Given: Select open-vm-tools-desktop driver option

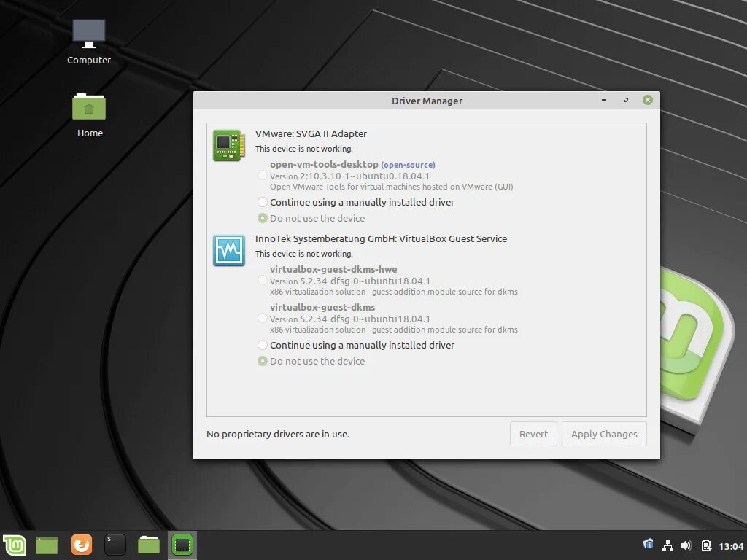Looking at the screenshot, I should click(263, 175).
